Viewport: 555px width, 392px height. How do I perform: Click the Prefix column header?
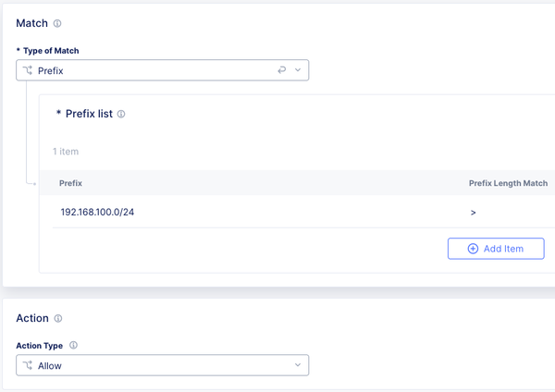click(71, 183)
